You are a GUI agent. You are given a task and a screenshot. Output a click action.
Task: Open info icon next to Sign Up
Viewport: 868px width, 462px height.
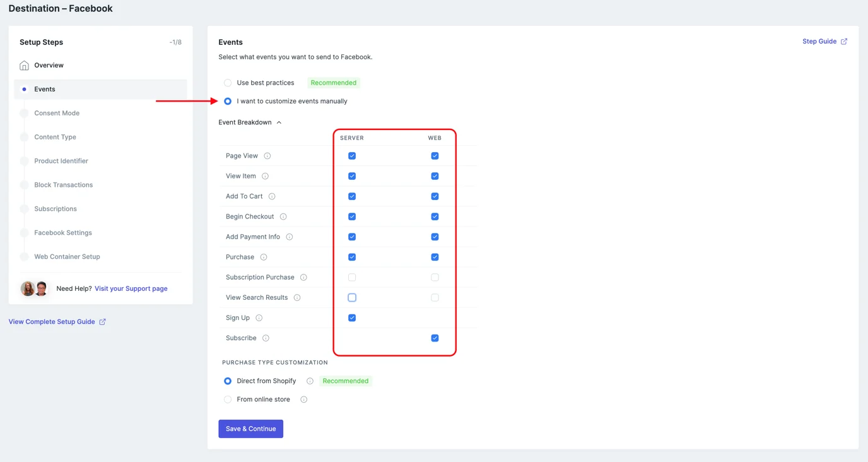tap(259, 317)
